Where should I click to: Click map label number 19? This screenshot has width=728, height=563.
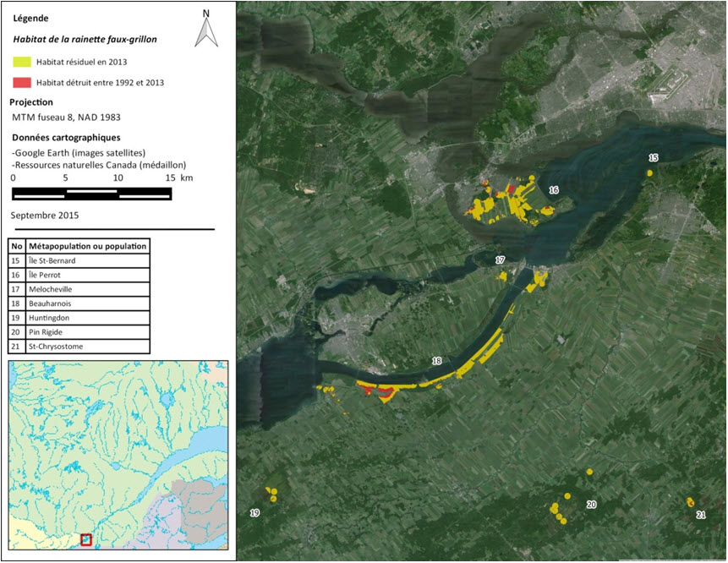[255, 513]
